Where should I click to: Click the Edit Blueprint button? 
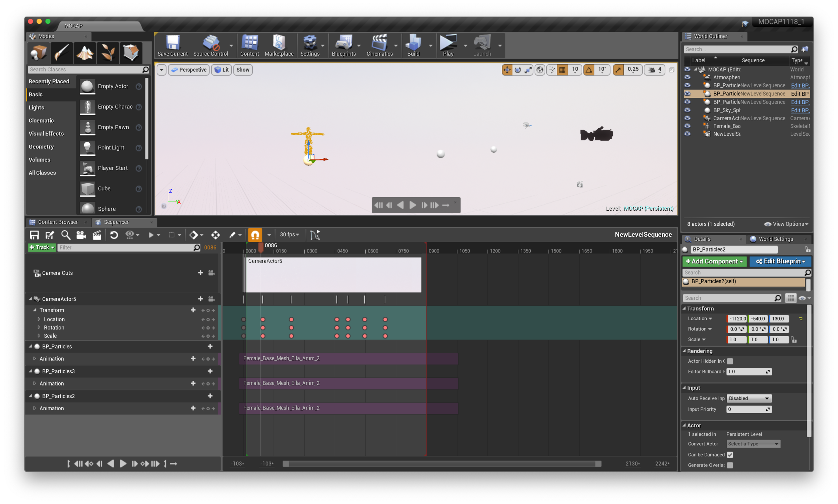point(780,261)
